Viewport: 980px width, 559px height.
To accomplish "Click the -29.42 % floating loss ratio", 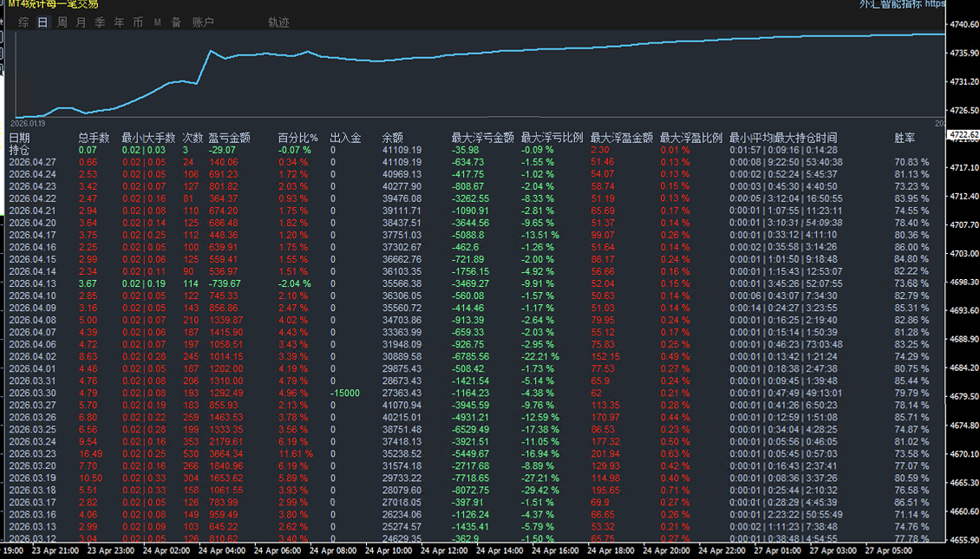I will tap(540, 491).
